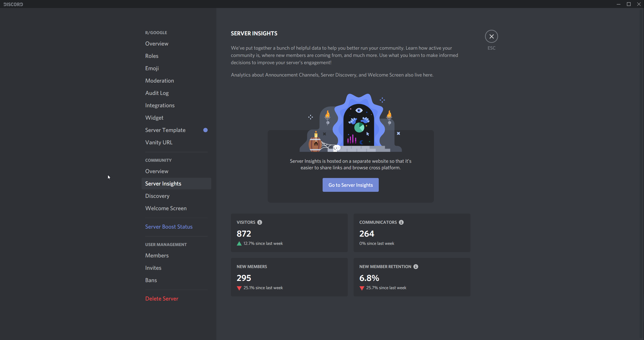Viewport: 644px width, 340px height.
Task: Open Discovery under Community
Action: tap(157, 196)
